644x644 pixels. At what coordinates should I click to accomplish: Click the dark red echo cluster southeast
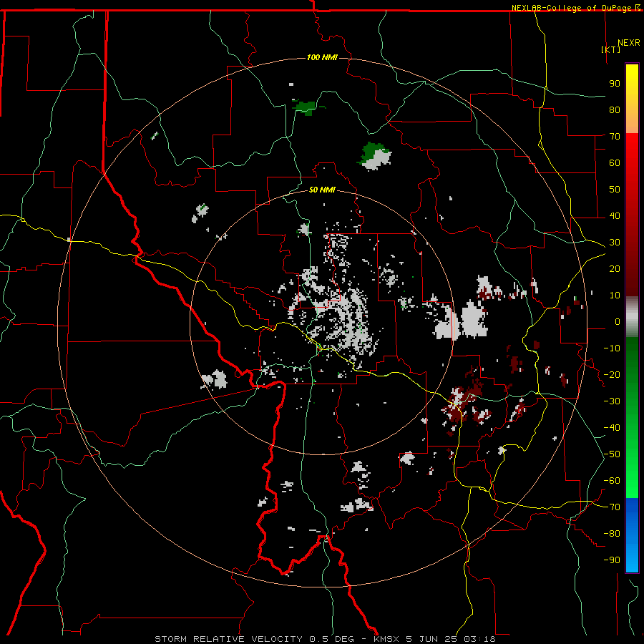(x=466, y=401)
